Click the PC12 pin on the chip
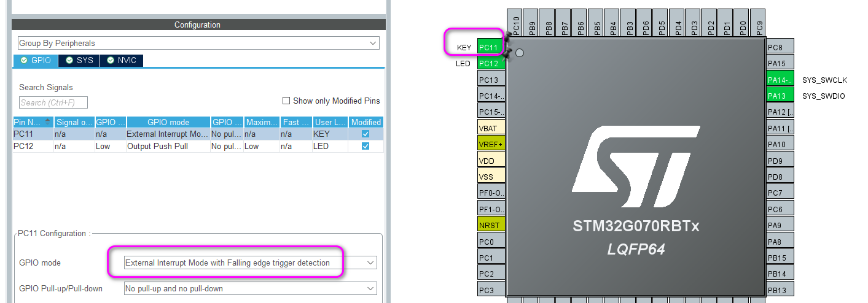 (x=491, y=63)
